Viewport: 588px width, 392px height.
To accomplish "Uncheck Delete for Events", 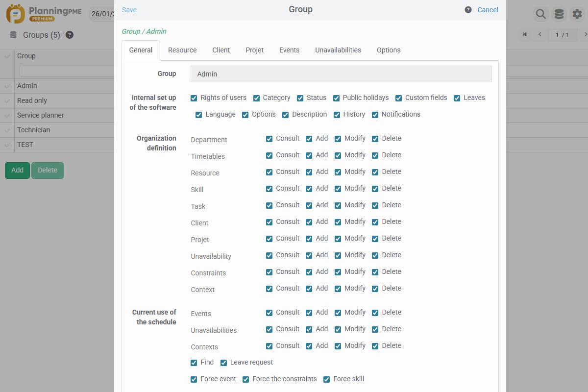I will click(375, 313).
